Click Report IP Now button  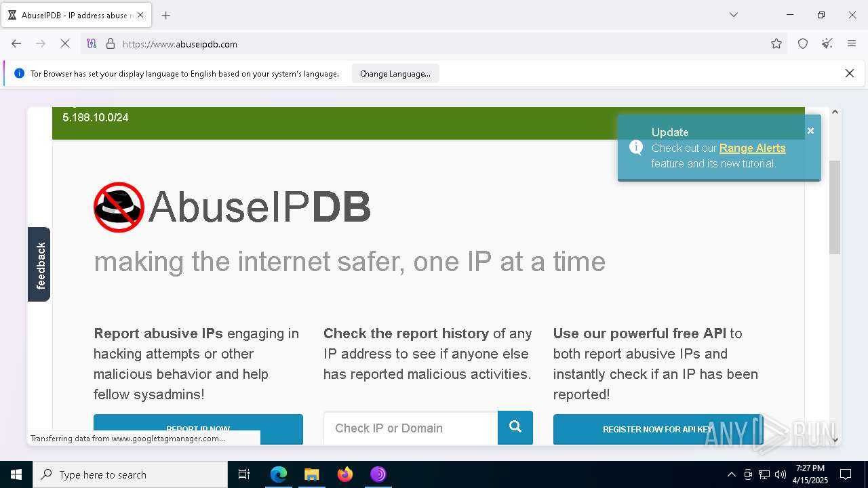click(x=198, y=429)
